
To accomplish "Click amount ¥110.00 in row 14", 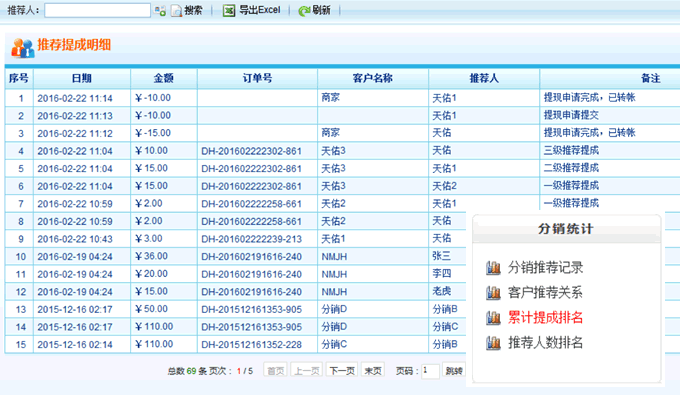I will click(154, 327).
